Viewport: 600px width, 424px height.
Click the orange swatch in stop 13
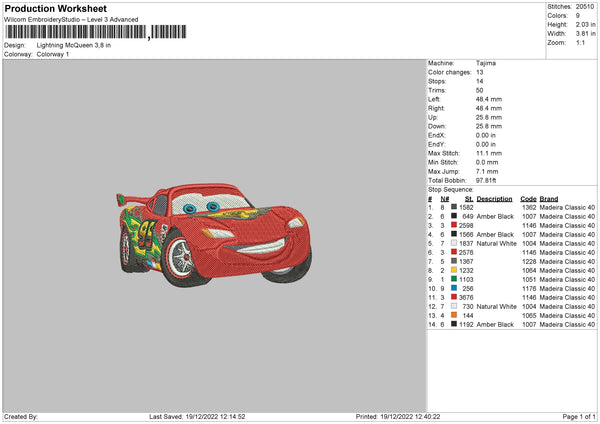(x=453, y=315)
